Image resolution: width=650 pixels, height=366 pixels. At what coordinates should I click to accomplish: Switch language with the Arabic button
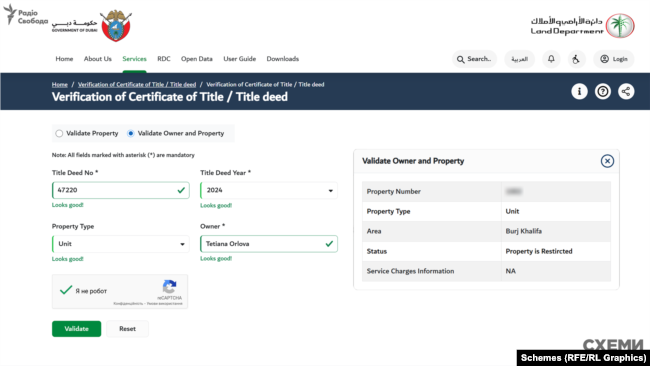point(519,59)
